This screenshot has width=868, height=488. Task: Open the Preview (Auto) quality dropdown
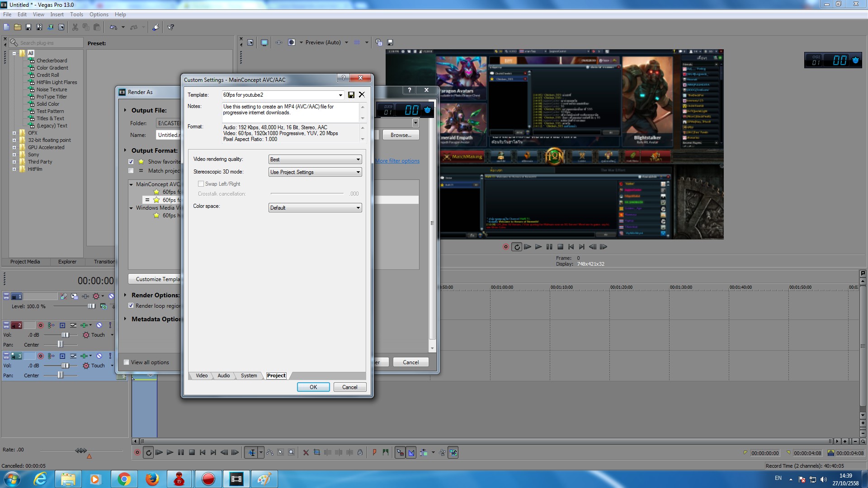346,42
